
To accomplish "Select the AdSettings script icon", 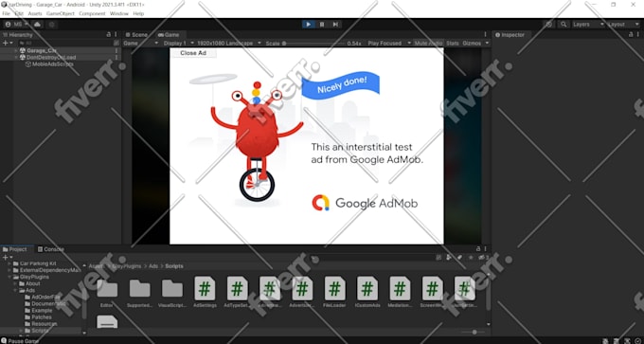I will coord(205,288).
